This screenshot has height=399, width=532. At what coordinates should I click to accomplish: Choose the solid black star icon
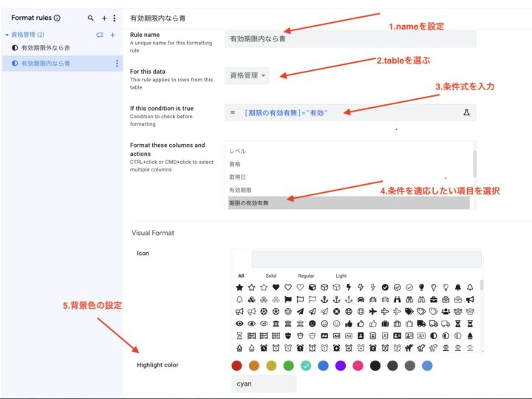(x=239, y=287)
